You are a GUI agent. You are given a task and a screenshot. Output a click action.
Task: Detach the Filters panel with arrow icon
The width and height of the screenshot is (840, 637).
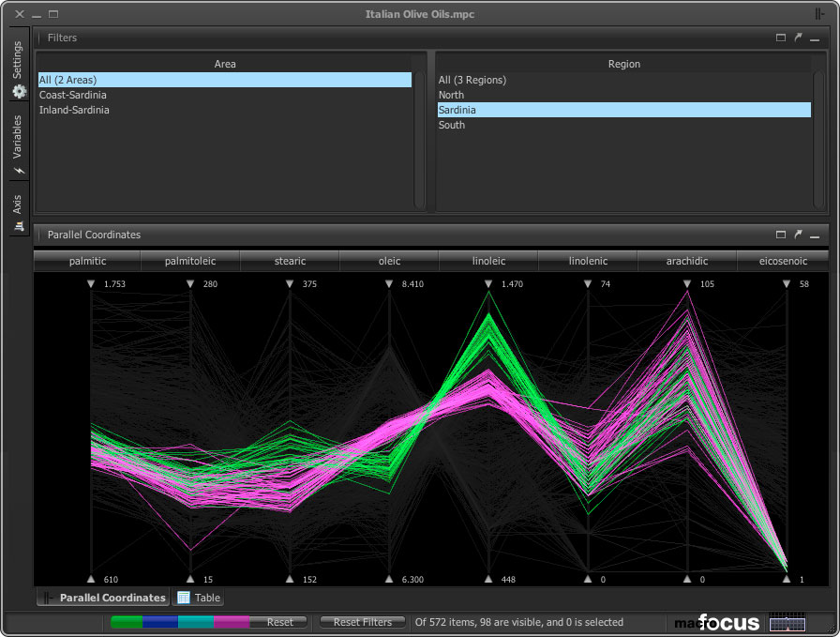[798, 38]
